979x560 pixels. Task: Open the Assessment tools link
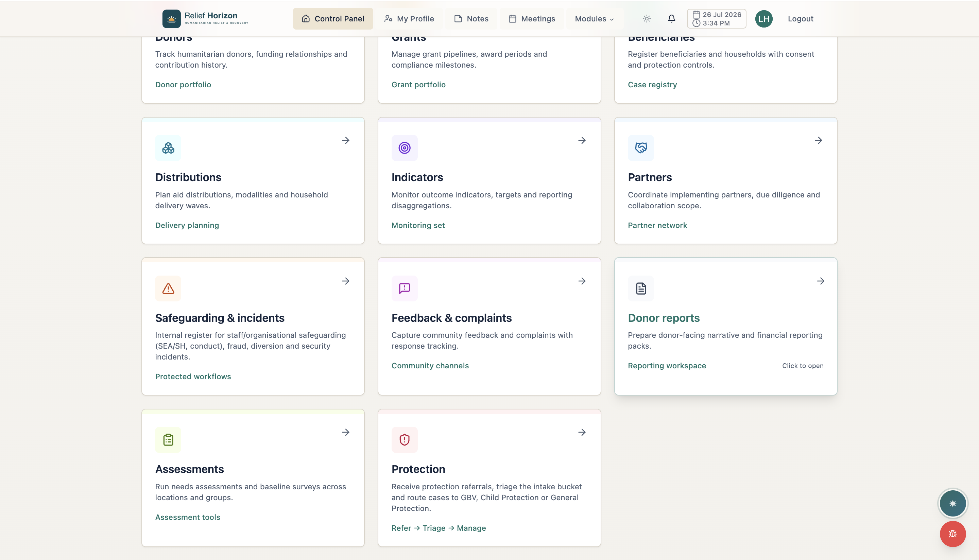(x=187, y=517)
